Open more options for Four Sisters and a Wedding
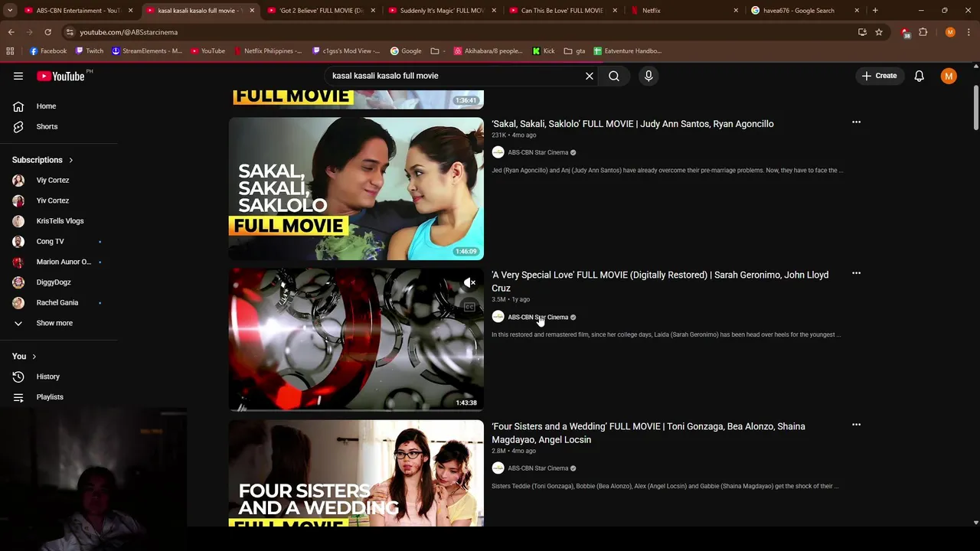Viewport: 980px width, 551px height. (856, 425)
